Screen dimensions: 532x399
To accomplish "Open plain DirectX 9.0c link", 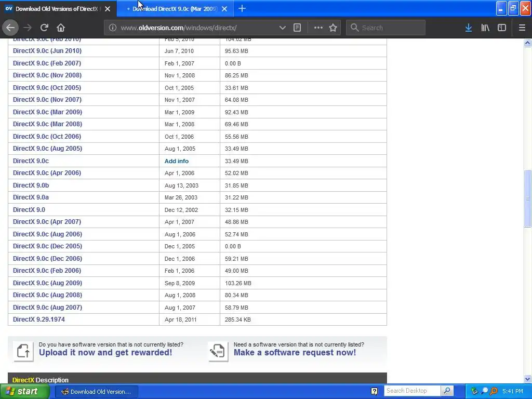I will (x=31, y=161).
